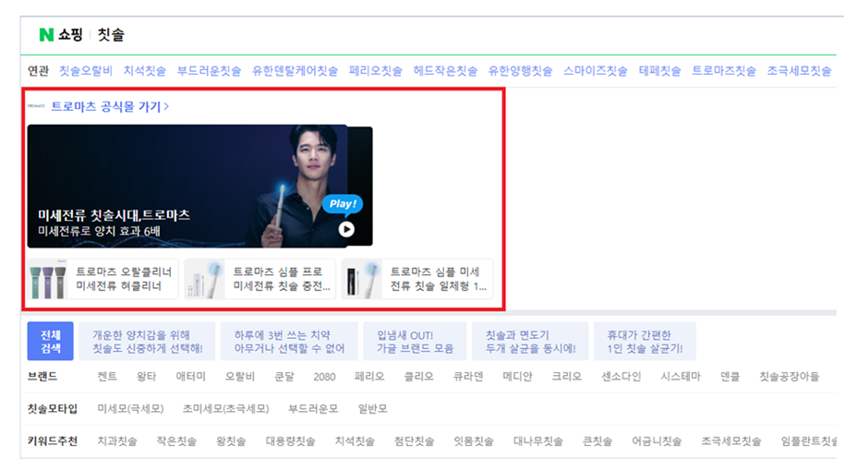Screen dimensions: 868x459
Task: Filter by brand 센소다인
Action: pyautogui.click(x=621, y=377)
